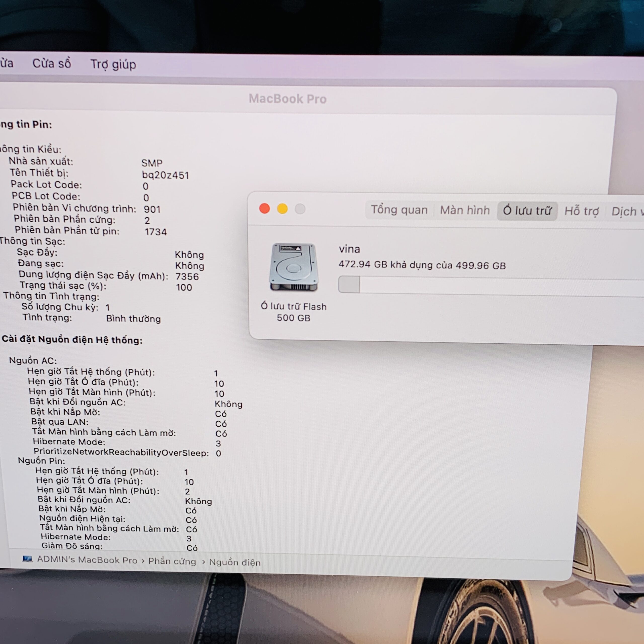Click the PCB Lot Code label
The image size is (644, 644).
[46, 196]
